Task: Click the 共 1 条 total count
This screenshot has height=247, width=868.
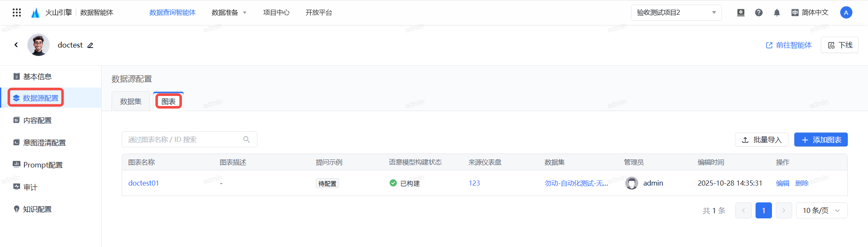Action: coord(714,210)
